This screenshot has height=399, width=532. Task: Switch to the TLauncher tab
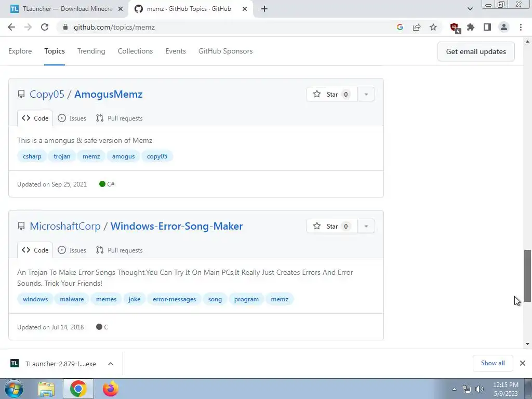tap(64, 9)
